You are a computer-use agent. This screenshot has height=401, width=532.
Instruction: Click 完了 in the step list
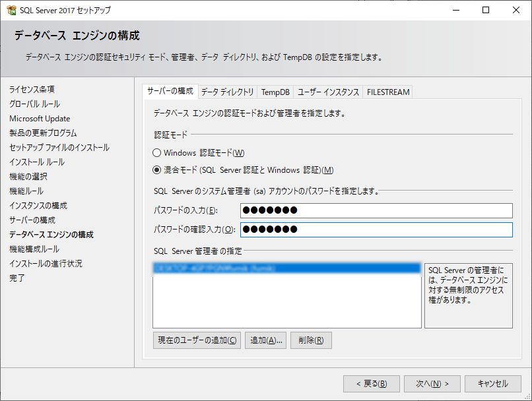tap(17, 278)
